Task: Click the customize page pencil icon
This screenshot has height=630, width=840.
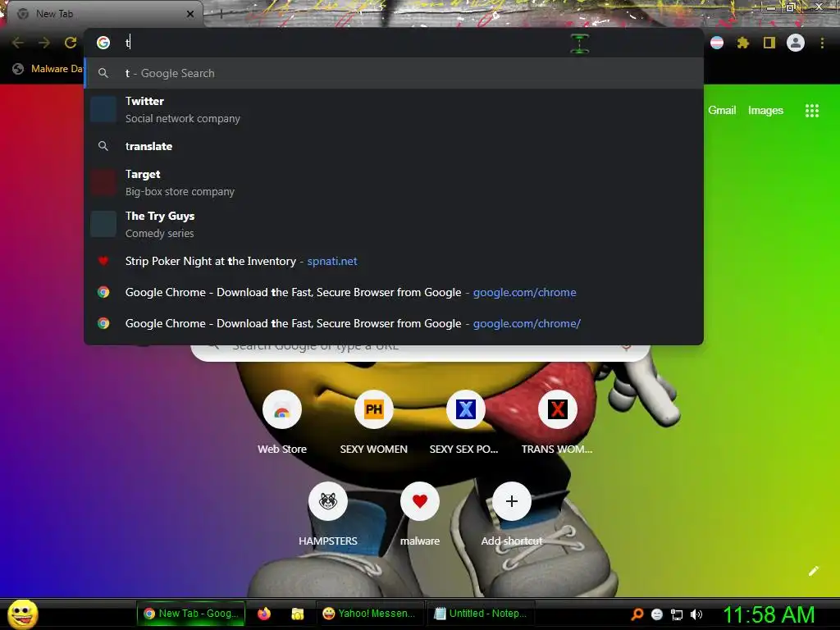Action: coord(813,571)
